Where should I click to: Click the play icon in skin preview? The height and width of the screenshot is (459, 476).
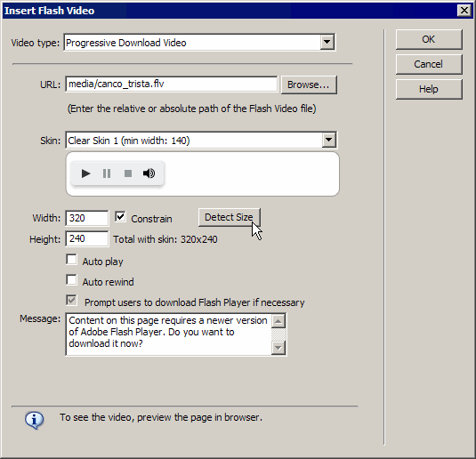pyautogui.click(x=86, y=173)
